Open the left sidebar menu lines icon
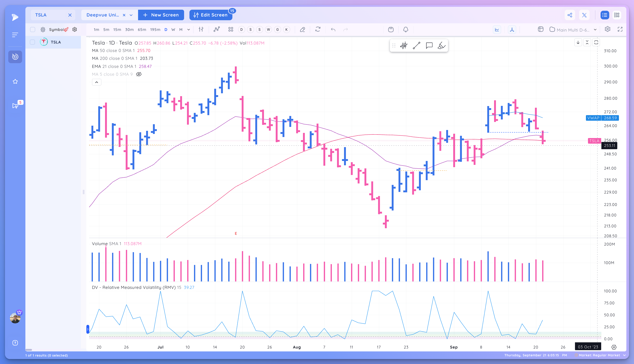 point(15,35)
